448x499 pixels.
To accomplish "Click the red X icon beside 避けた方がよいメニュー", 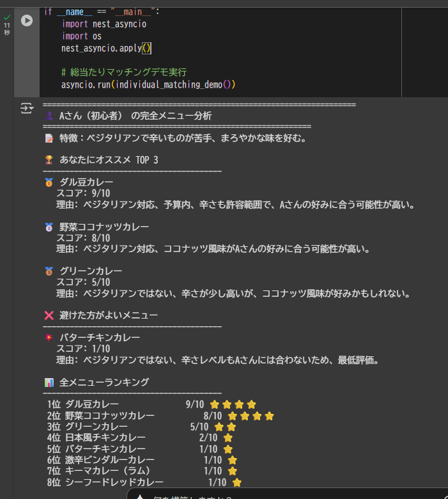I will point(49,315).
